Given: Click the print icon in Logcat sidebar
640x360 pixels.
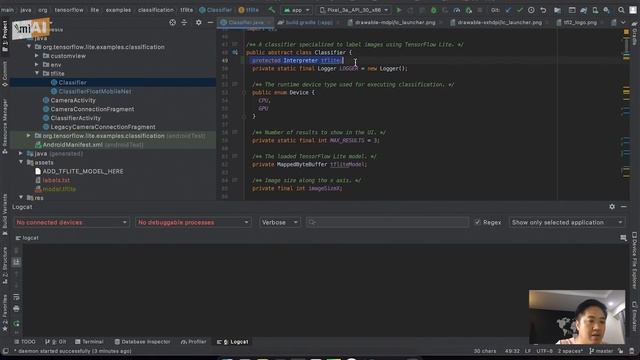Looking at the screenshot, I should [x=16, y=309].
